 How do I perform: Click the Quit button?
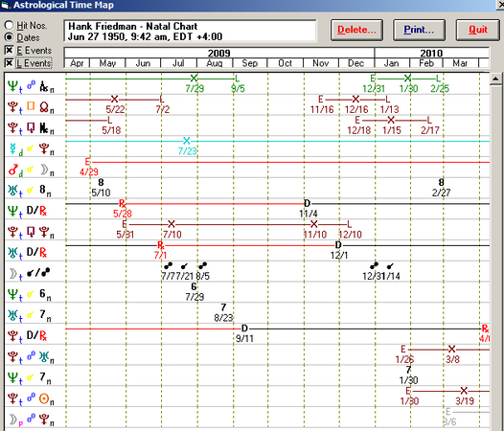(477, 30)
